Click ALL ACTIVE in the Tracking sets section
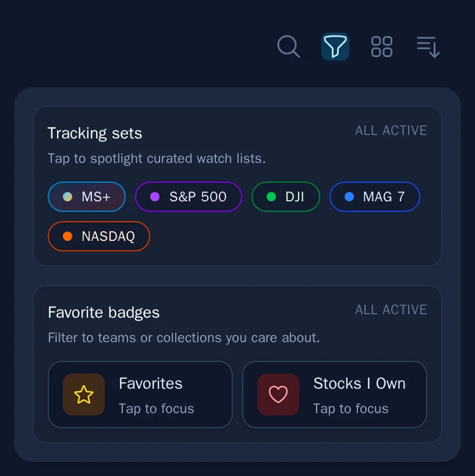Screen dimensions: 475x476 [x=391, y=130]
